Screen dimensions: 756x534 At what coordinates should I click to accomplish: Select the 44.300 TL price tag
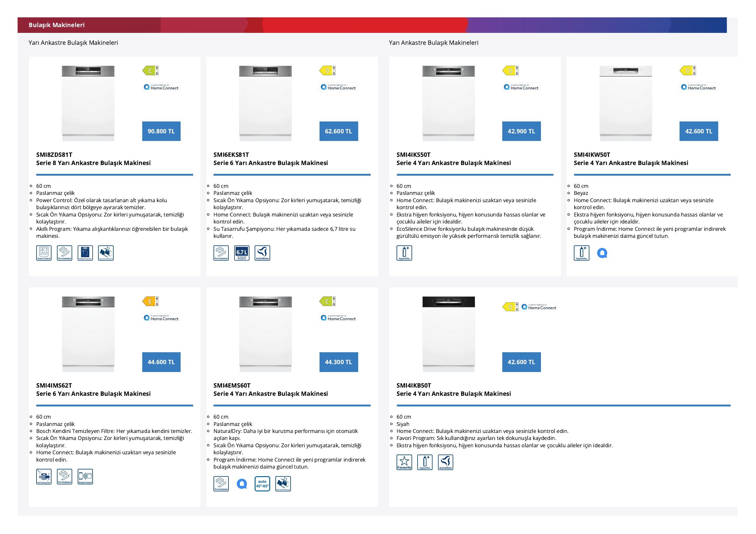(x=338, y=362)
